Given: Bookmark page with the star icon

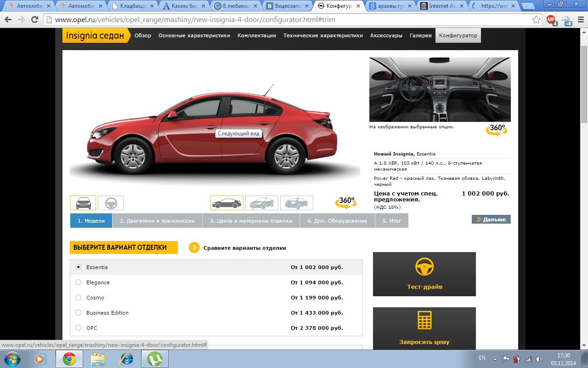Looking at the screenshot, I should [x=536, y=20].
